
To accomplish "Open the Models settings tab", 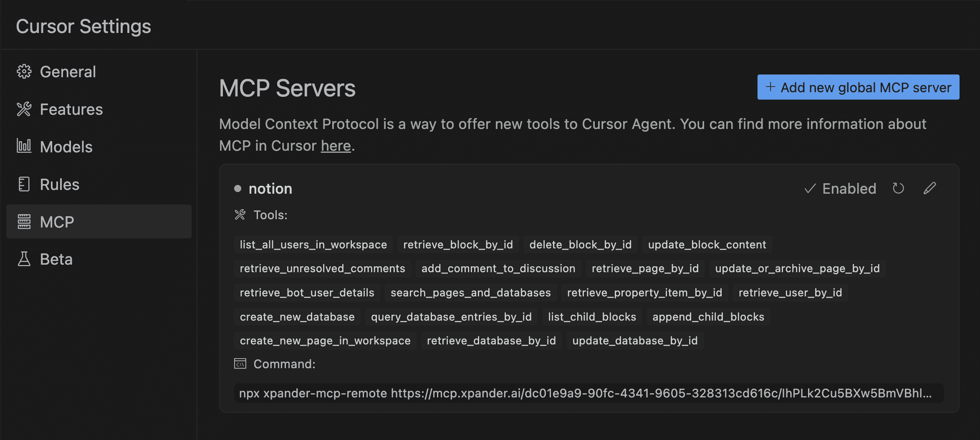I will (99, 147).
